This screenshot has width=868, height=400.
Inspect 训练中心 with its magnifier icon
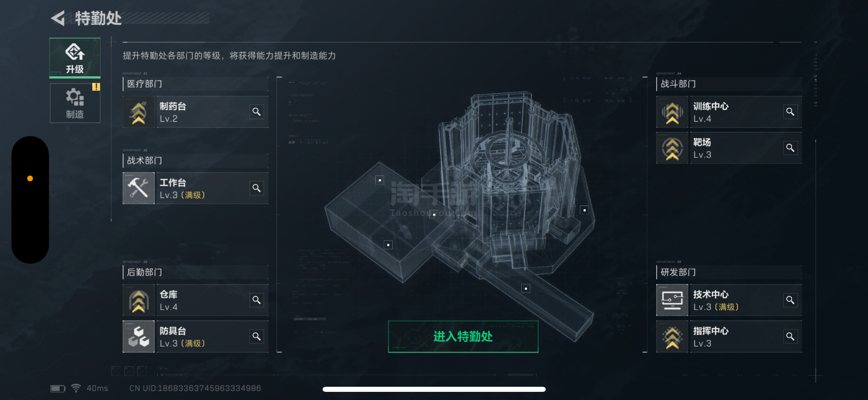click(x=790, y=112)
